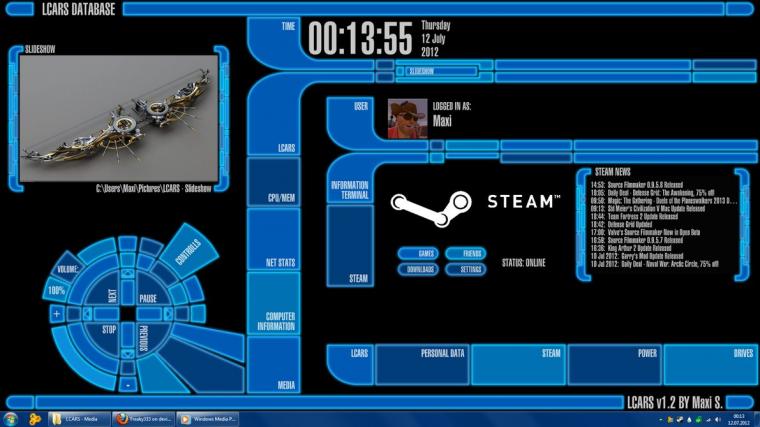Viewport: 760px width, 427px height.
Task: Open STEAM in the bottom menu
Action: click(518, 364)
